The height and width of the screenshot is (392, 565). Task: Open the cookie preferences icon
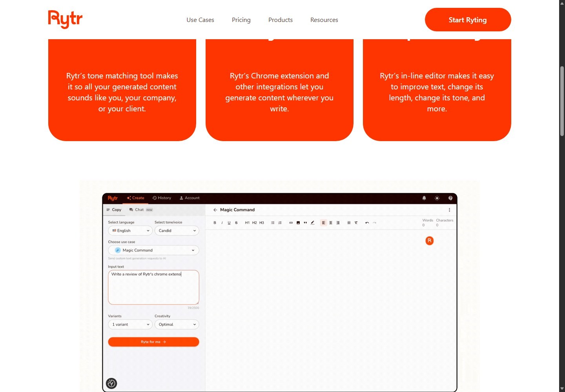(x=111, y=383)
